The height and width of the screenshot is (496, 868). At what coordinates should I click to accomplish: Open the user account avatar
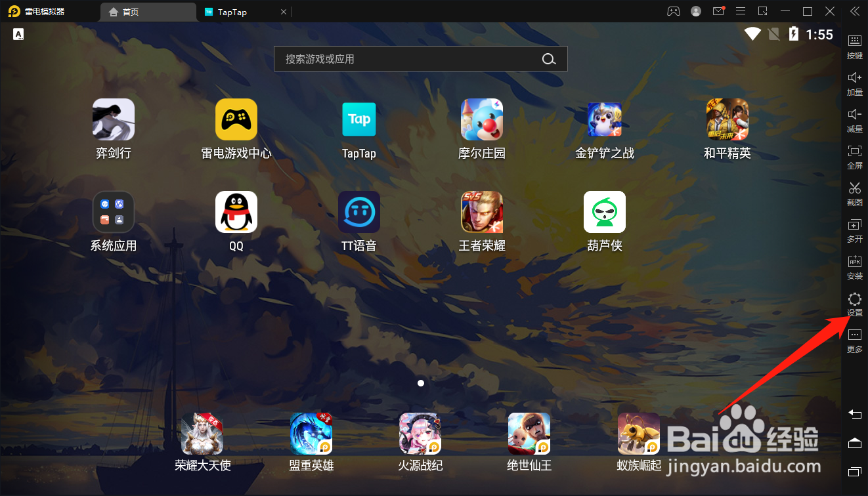(x=696, y=10)
